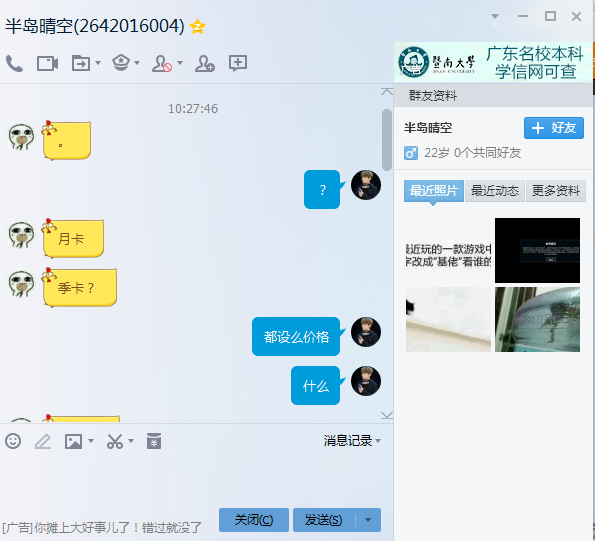This screenshot has height=541, width=595.
Task: Click the 季卡？ message bubble
Action: [x=79, y=288]
